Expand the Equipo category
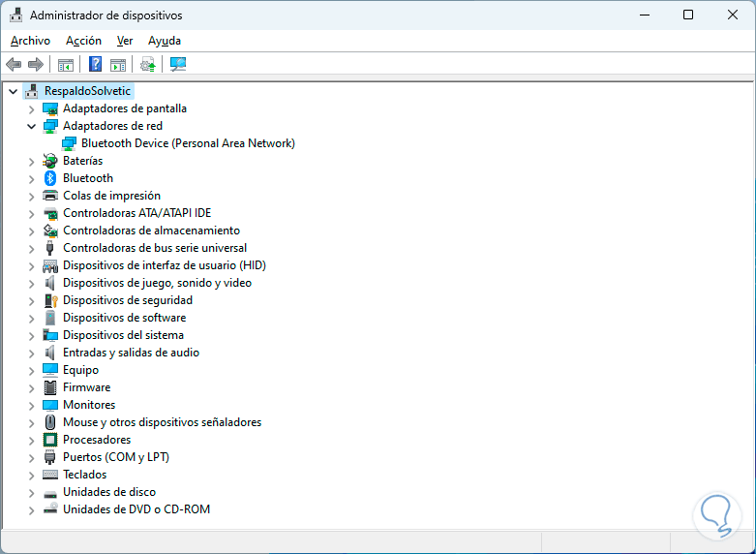This screenshot has height=554, width=756. (x=31, y=371)
